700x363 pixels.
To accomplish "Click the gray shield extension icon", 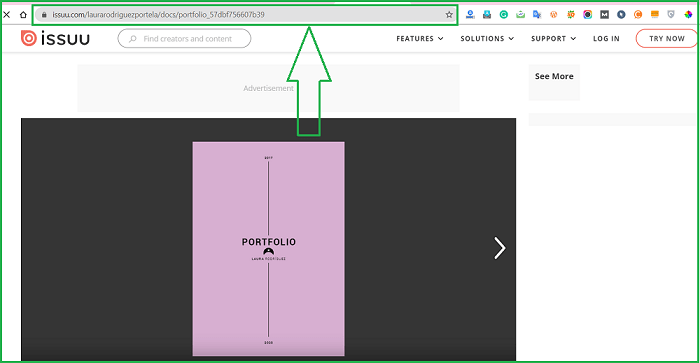I will click(671, 15).
